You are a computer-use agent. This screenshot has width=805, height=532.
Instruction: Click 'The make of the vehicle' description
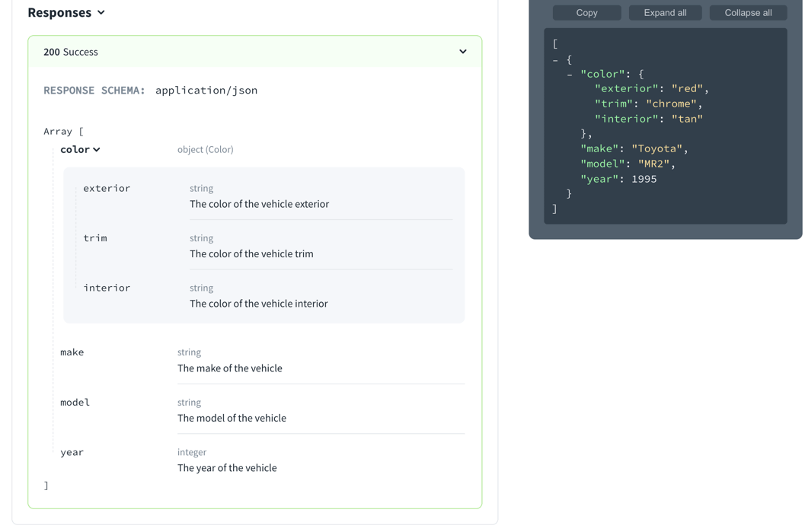(229, 368)
